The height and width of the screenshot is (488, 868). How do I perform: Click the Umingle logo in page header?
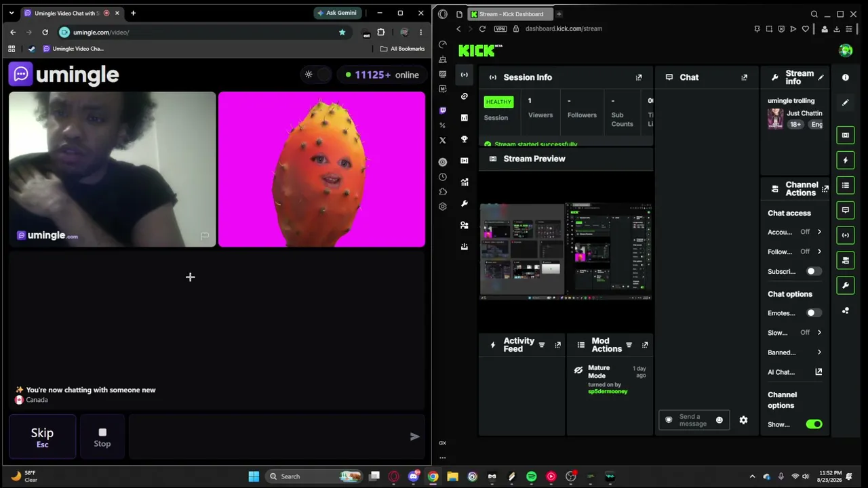pos(64,75)
